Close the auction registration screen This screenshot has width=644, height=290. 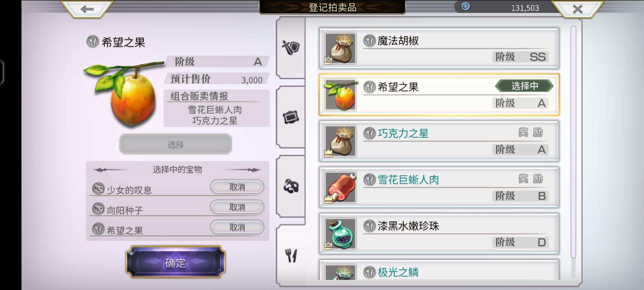[x=577, y=9]
